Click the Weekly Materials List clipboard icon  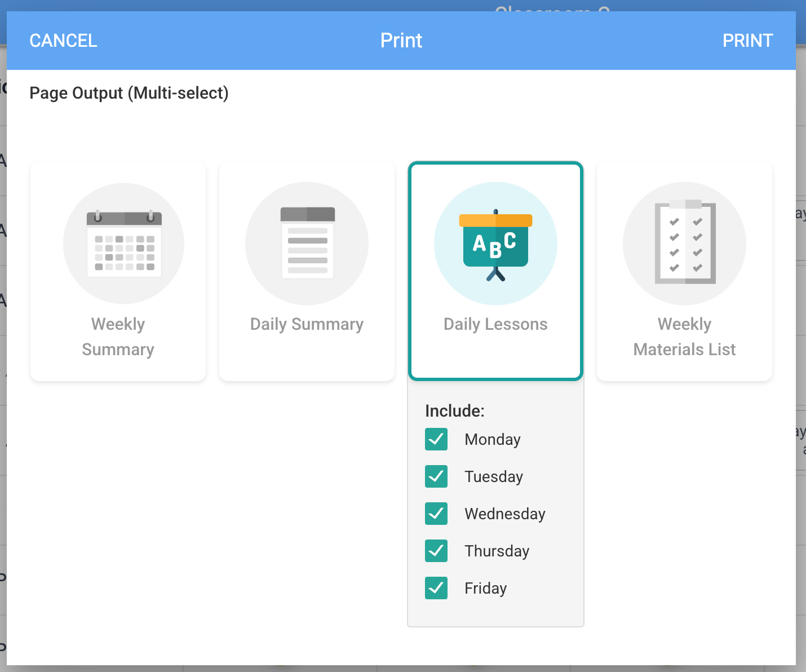pyautogui.click(x=685, y=244)
